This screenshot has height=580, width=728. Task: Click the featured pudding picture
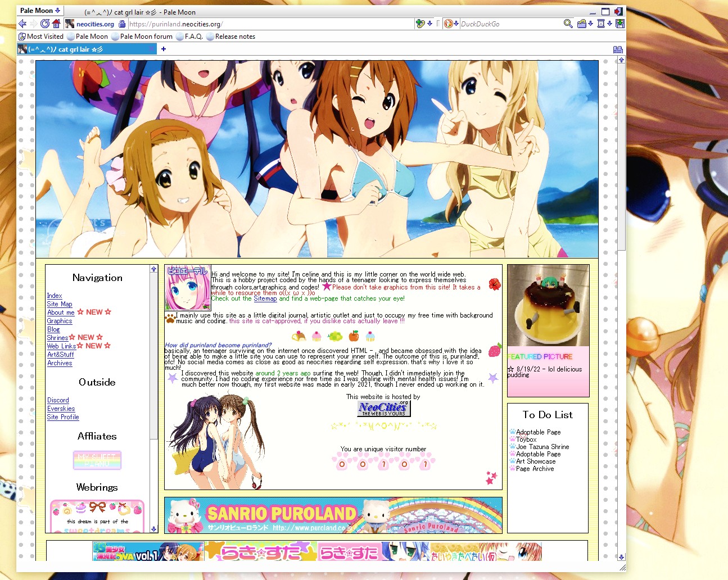click(548, 305)
